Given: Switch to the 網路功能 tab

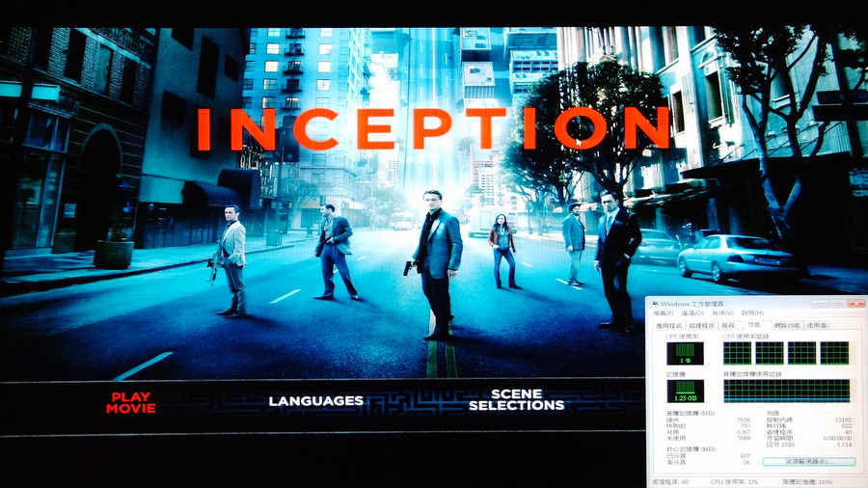Looking at the screenshot, I should [x=787, y=325].
